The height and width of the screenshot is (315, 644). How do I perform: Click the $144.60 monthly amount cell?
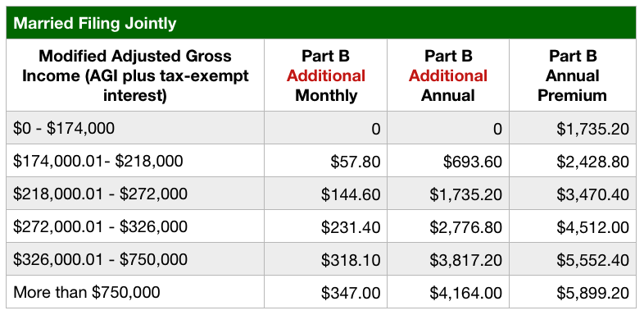[325, 194]
